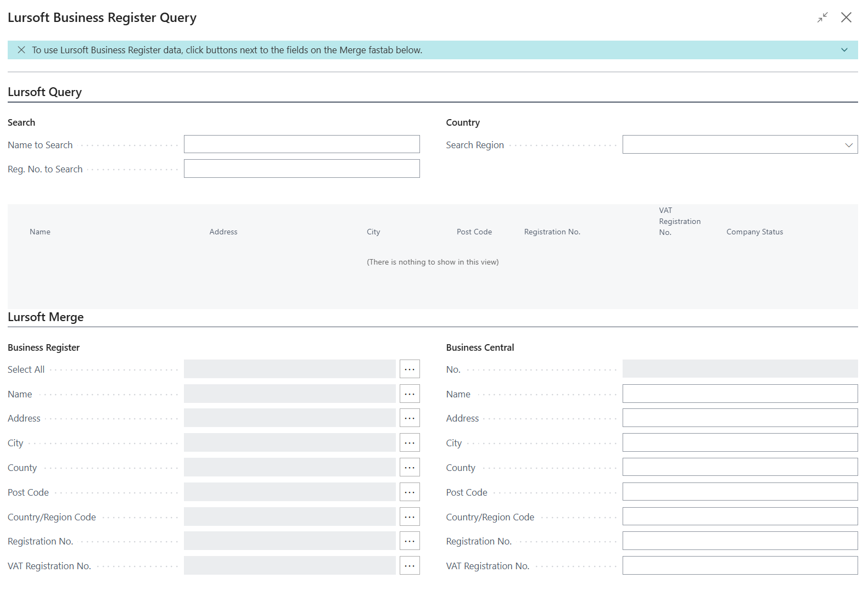
Task: Sort by the Registration No. column header
Action: tap(552, 232)
